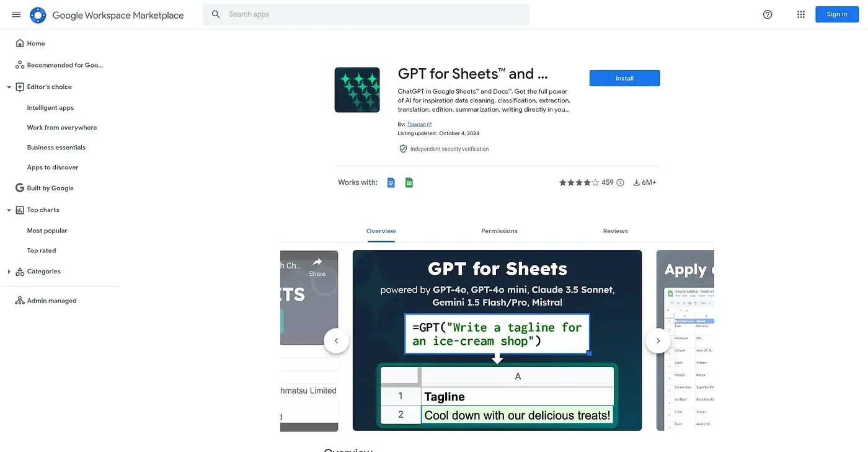Select Intelligent apps category
This screenshot has width=868, height=452.
(50, 108)
